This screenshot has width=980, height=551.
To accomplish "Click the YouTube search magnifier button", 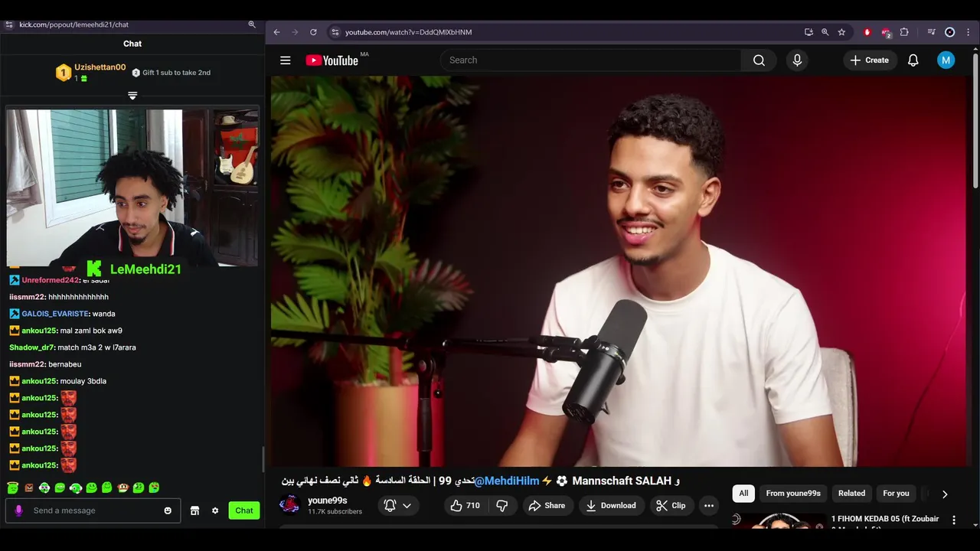I will (759, 60).
